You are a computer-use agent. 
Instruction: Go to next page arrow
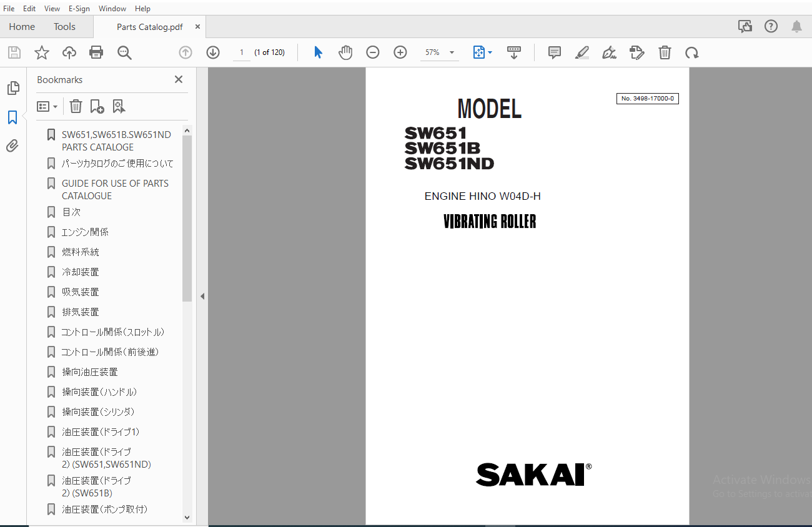point(213,52)
